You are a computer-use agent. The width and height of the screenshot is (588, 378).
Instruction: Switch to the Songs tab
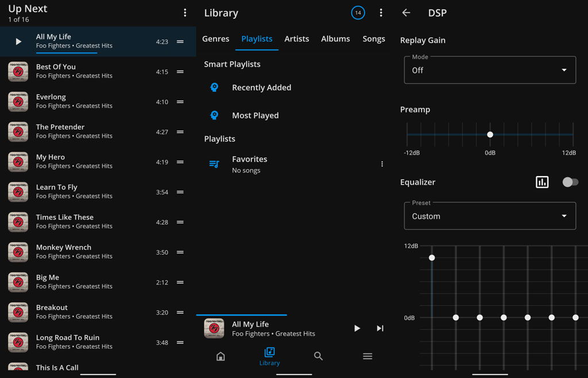[374, 39]
